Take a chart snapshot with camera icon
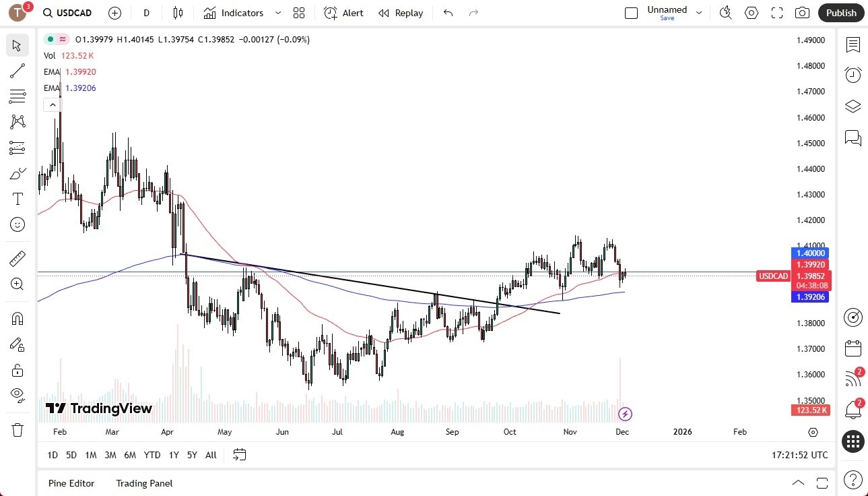The image size is (868, 496). [x=802, y=13]
